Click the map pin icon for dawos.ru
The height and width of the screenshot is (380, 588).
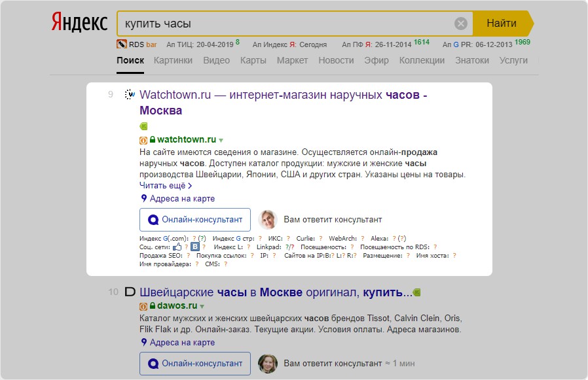(x=143, y=342)
